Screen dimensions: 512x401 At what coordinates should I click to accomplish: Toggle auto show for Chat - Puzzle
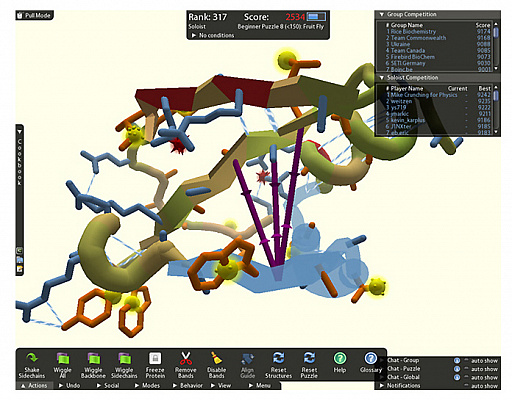tap(466, 369)
